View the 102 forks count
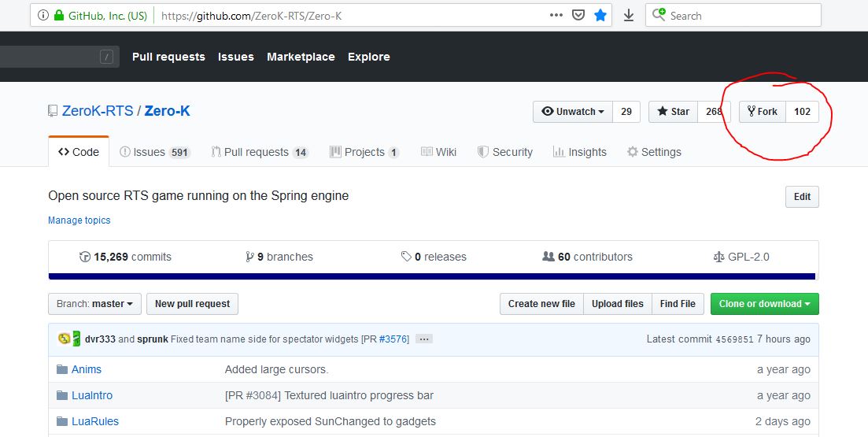The height and width of the screenshot is (437, 868). point(802,111)
